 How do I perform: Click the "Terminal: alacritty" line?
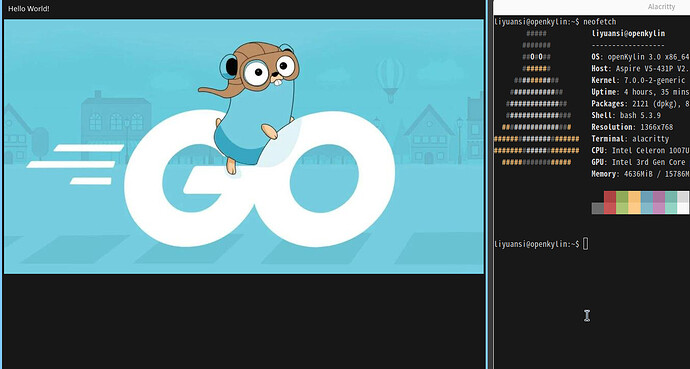coord(630,139)
